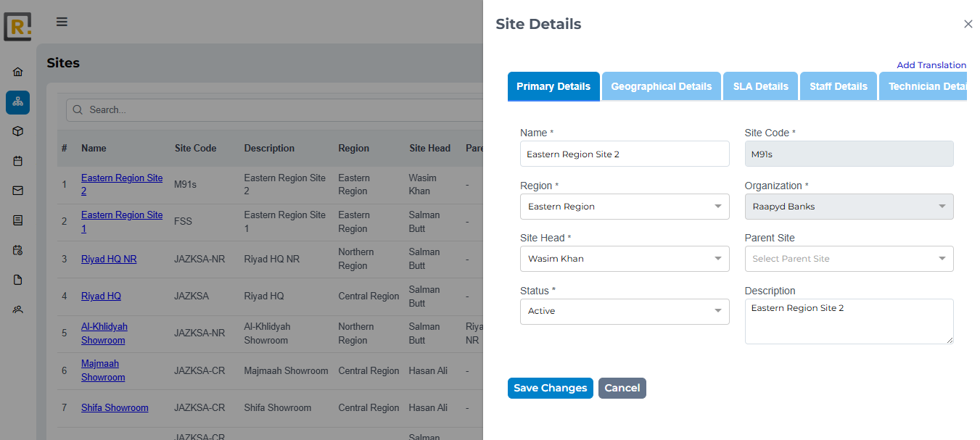Screen dimensions: 980x440
Task: Open the SLA Details tab
Action: pos(760,86)
